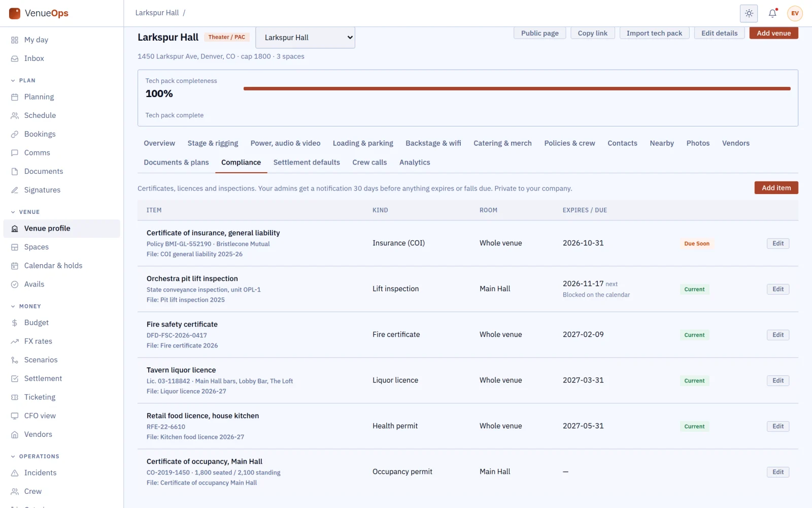The height and width of the screenshot is (508, 812).
Task: Open Comms chat icon in sidebar
Action: click(15, 152)
